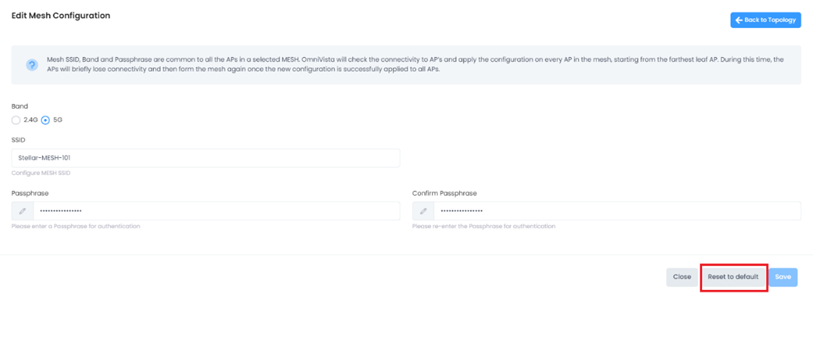The height and width of the screenshot is (362, 813).
Task: Click the pencil icon beside Confirm Passphrase
Action: [424, 211]
